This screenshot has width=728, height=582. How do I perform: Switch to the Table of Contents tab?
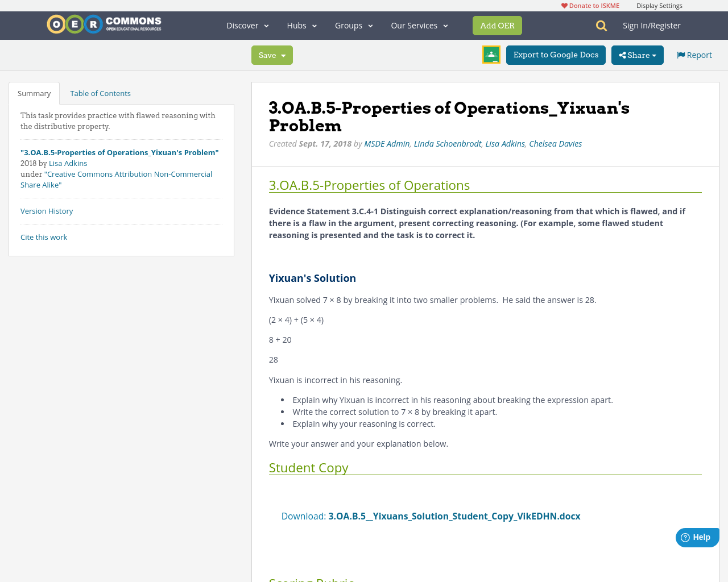100,92
